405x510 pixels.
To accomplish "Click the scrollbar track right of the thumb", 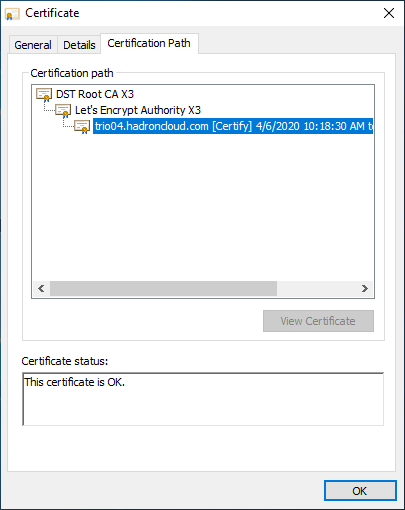I will [317, 288].
